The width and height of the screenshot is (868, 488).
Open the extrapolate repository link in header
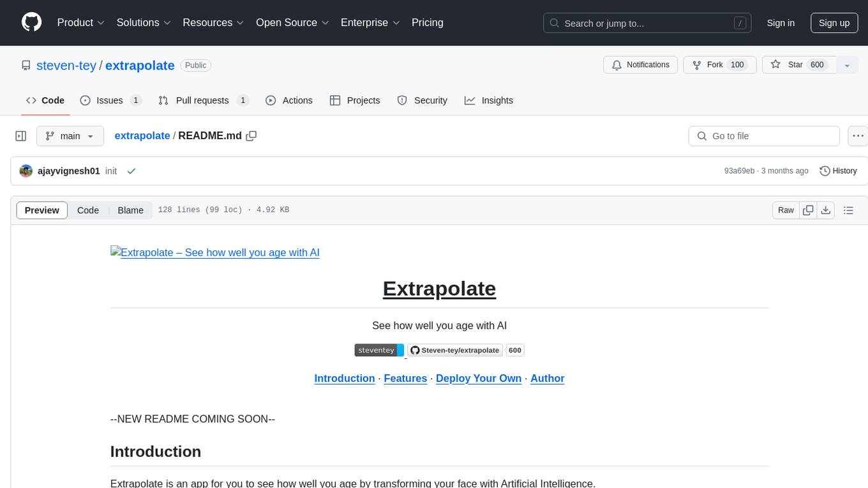[140, 65]
